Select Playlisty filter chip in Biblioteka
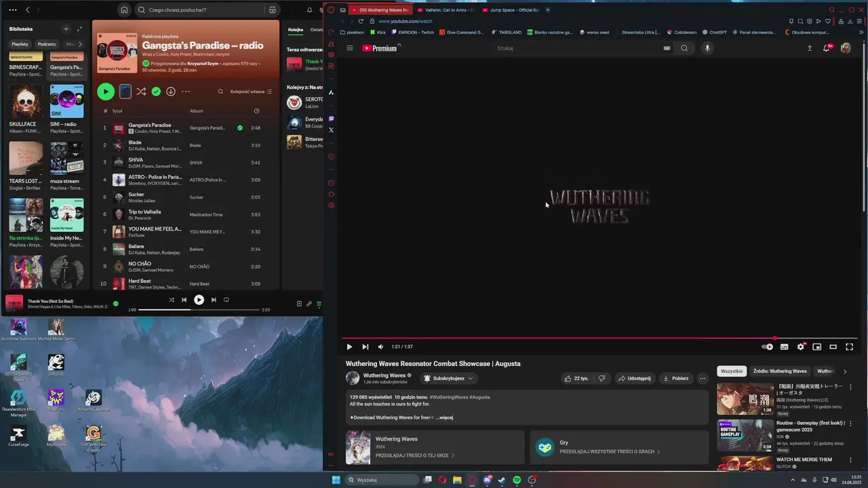Image resolution: width=868 pixels, height=488 pixels. pyautogui.click(x=20, y=44)
